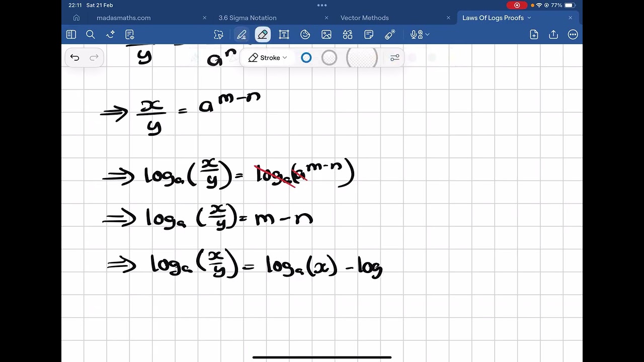Open the page notes settings icon
644x362 pixels.
(130, 35)
